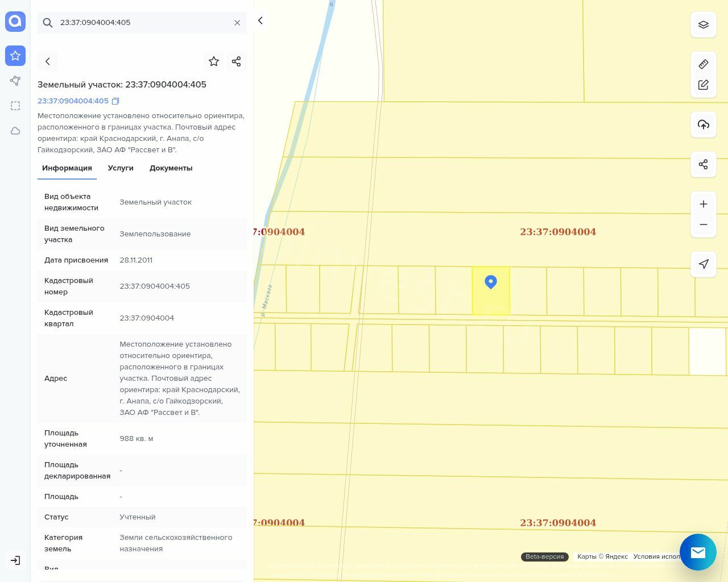
Task: Share the map via right toolbar
Action: pos(703,165)
